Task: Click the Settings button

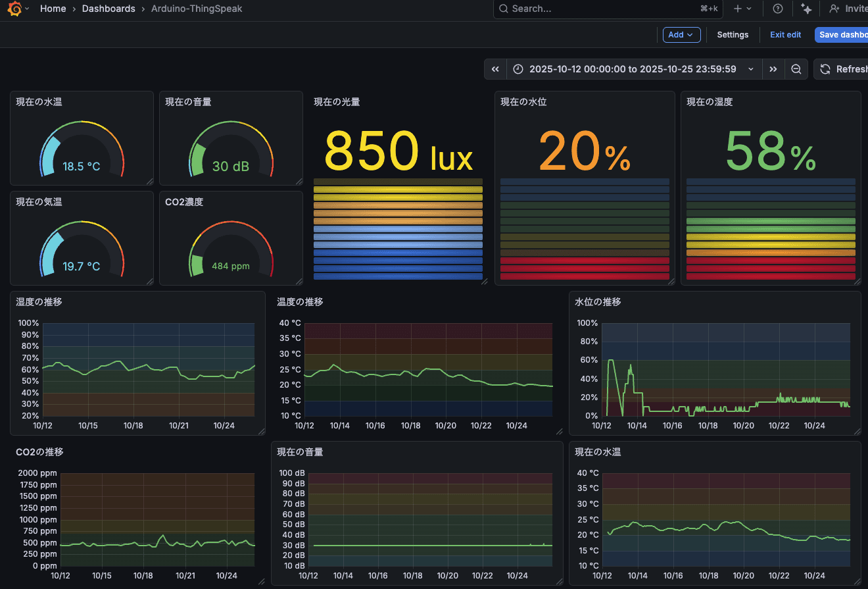Action: click(x=733, y=35)
